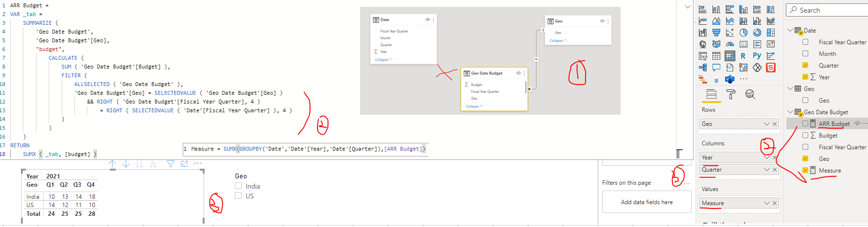Select the multi-row card visual
Image resolution: width=868 pixels, height=227 pixels.
[757, 44]
